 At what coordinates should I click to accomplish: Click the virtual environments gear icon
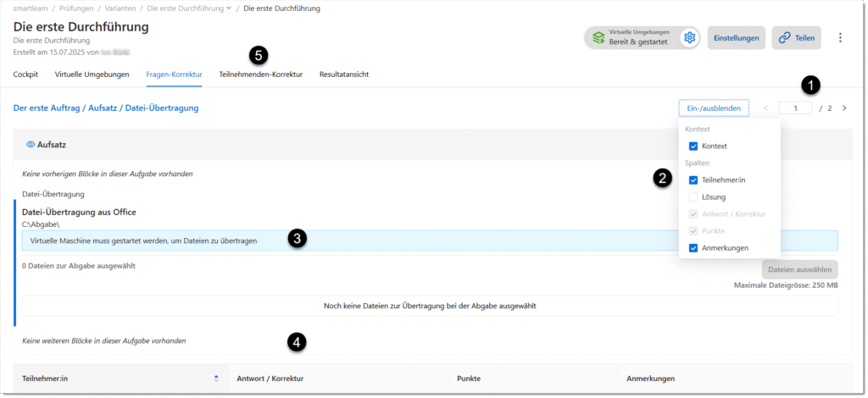tap(689, 38)
